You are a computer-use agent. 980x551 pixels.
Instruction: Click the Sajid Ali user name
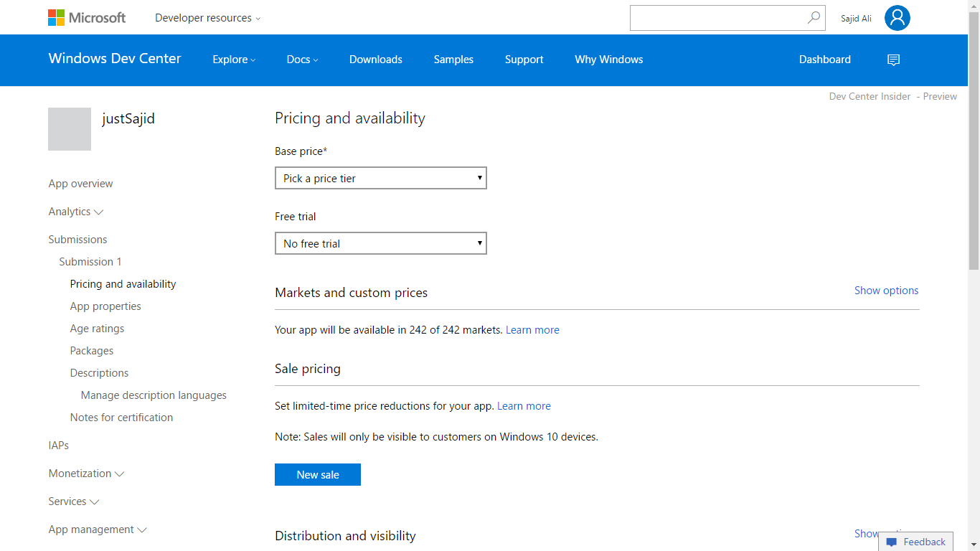click(x=856, y=19)
